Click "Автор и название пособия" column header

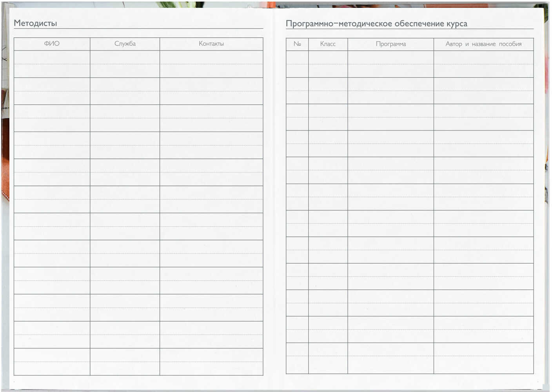click(483, 44)
